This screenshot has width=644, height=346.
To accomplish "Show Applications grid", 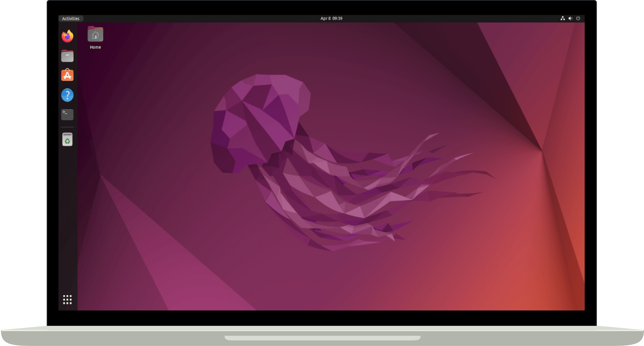I will 67,300.
